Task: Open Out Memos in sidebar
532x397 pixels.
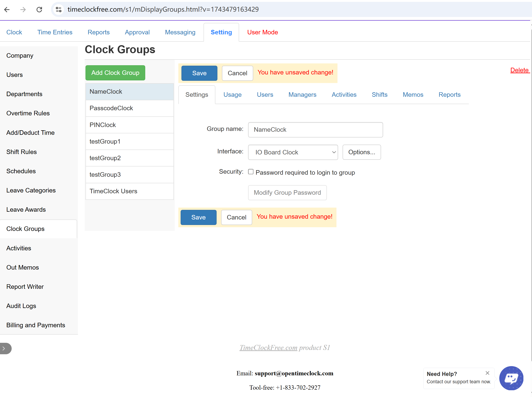Action: 39,268
